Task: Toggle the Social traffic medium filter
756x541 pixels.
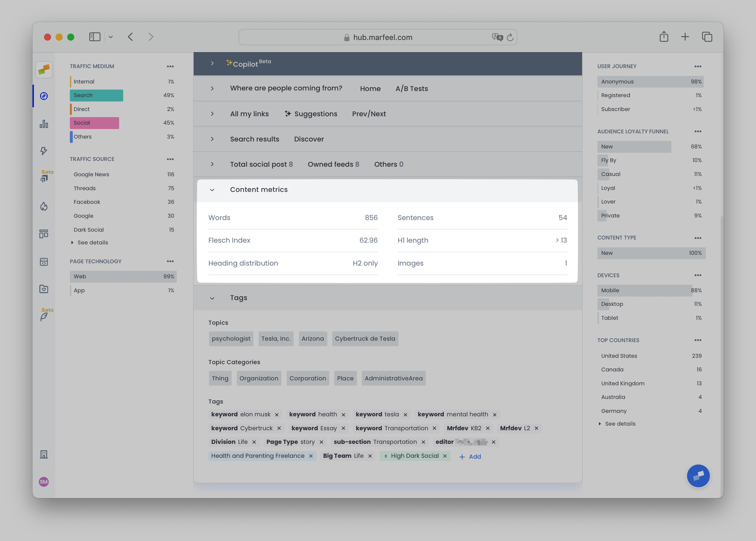Action: pyautogui.click(x=94, y=123)
